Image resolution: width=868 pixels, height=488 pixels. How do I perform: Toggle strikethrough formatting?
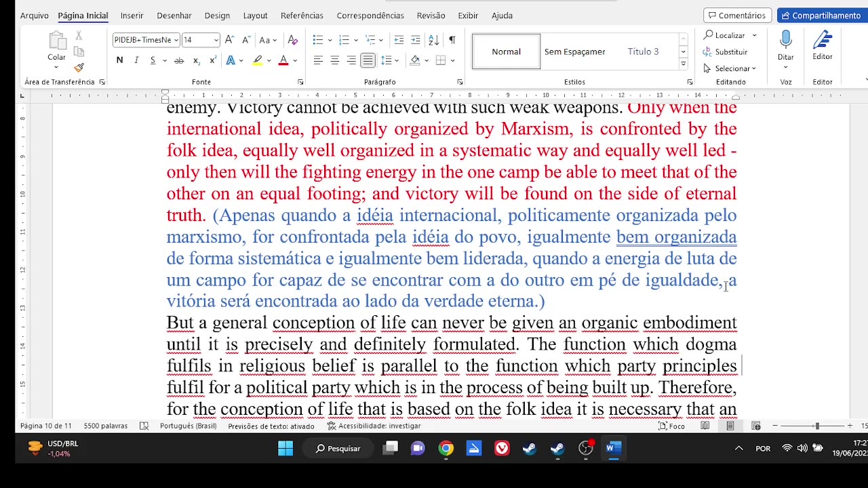[x=179, y=60]
